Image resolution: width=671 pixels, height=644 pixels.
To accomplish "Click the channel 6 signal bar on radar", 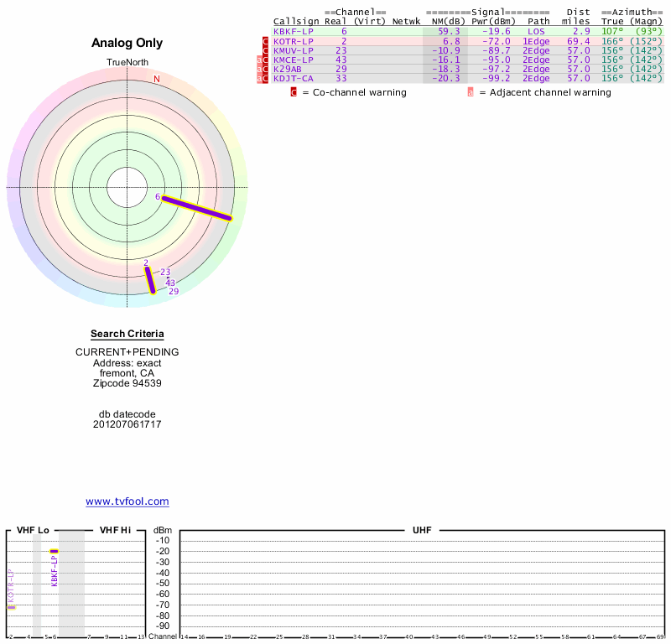I will [196, 208].
